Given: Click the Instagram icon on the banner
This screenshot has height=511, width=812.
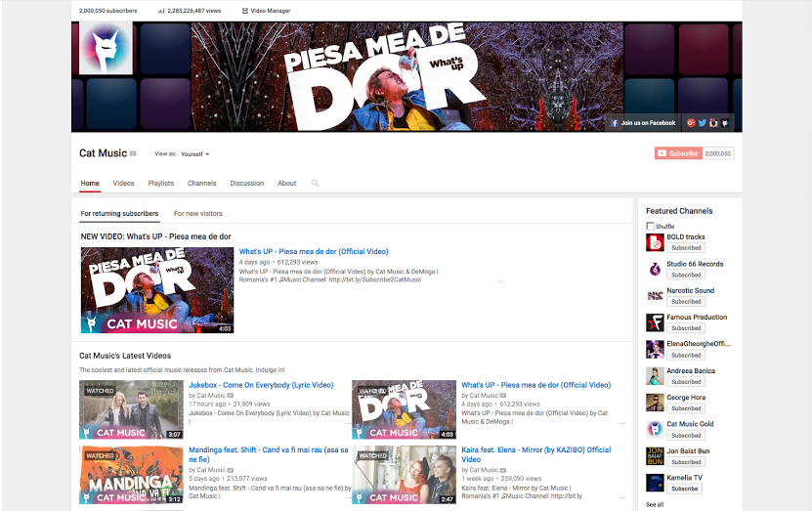Looking at the screenshot, I should pos(714,123).
